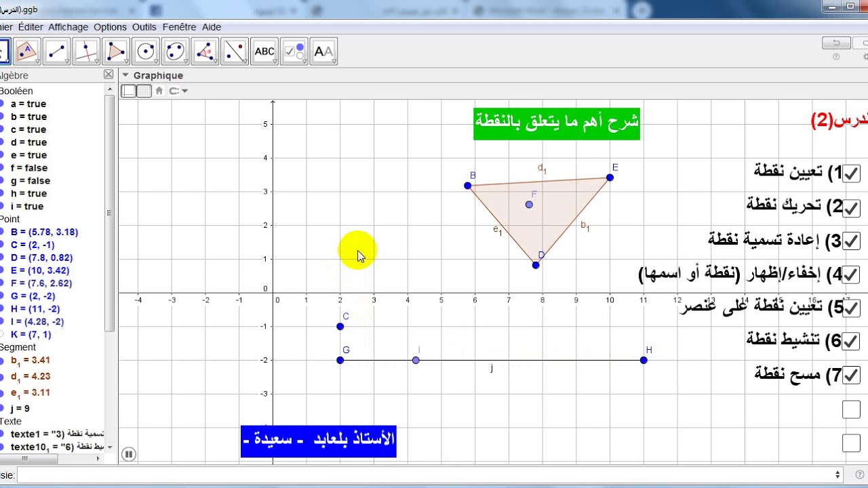Screen dimensions: 868x488
Task: Open the Aide menu
Action: pos(212,27)
